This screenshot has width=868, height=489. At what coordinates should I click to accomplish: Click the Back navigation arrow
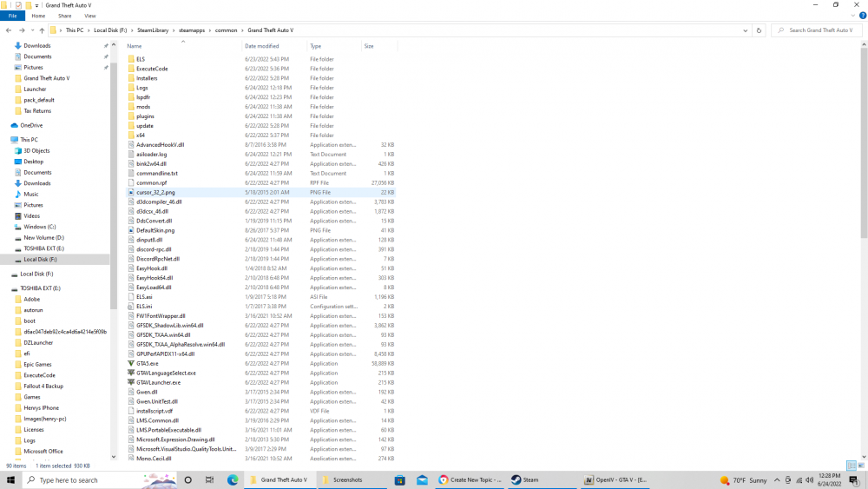tap(9, 30)
